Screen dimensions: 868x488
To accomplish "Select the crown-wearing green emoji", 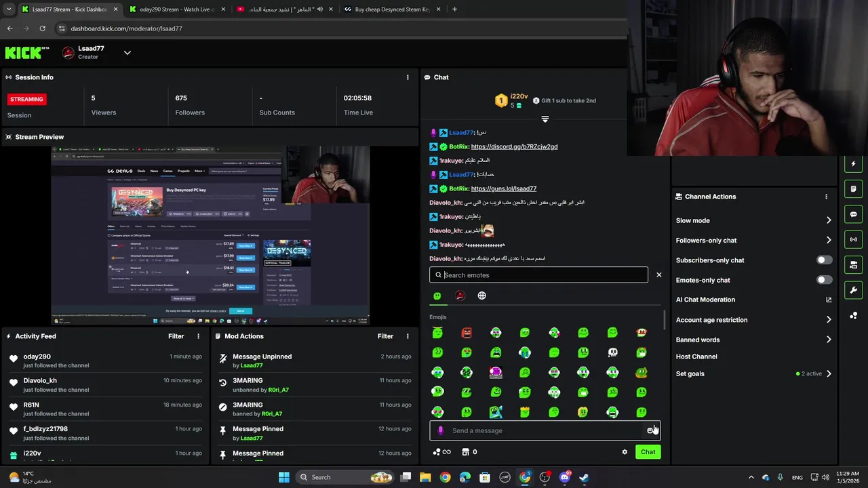I will pos(525,412).
